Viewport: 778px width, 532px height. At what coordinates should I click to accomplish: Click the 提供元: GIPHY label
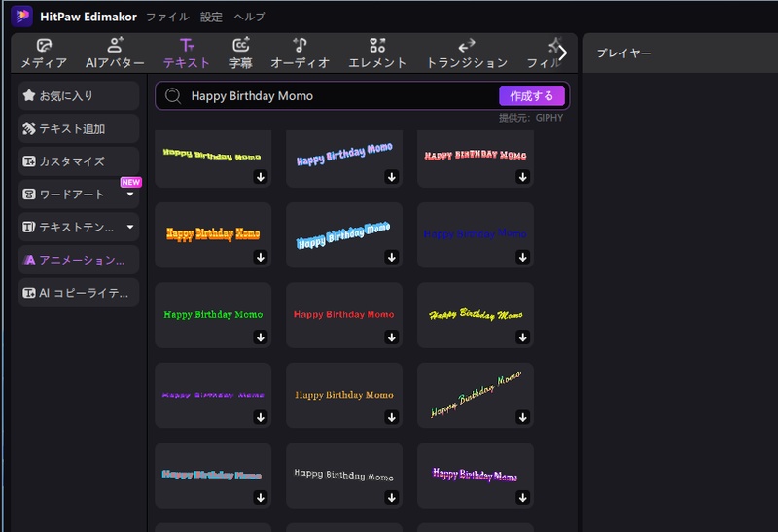click(x=531, y=118)
